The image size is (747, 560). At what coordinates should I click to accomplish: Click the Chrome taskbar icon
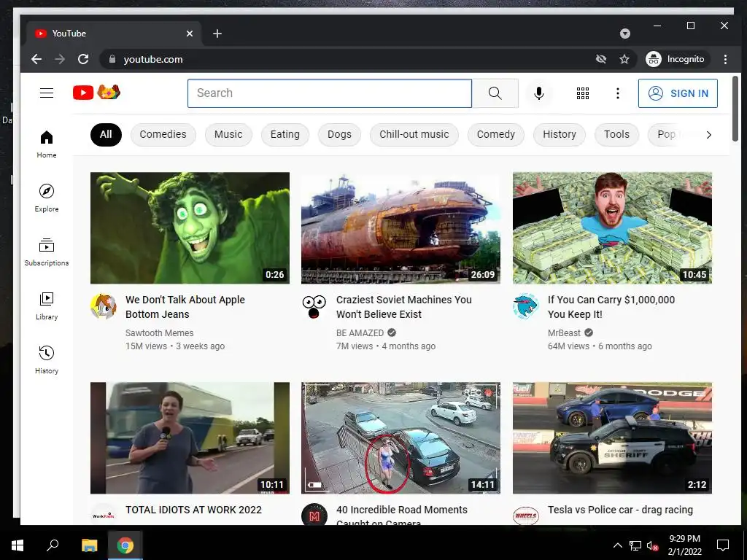(125, 545)
